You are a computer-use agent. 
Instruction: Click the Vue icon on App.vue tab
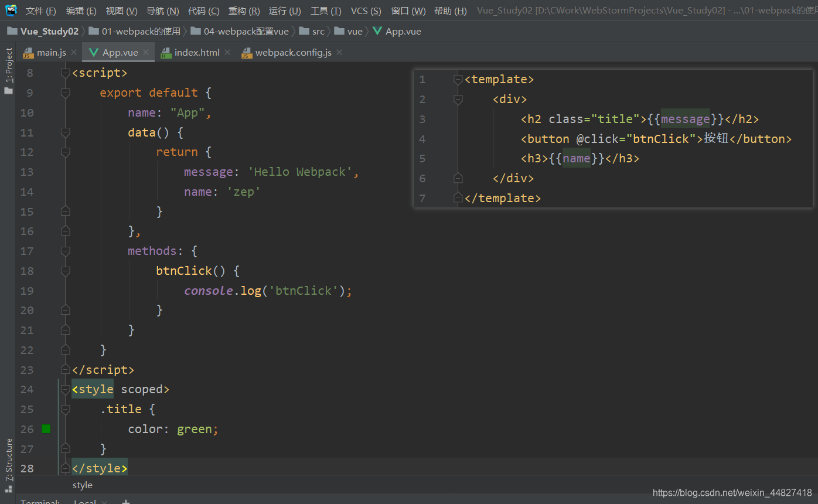pyautogui.click(x=94, y=53)
